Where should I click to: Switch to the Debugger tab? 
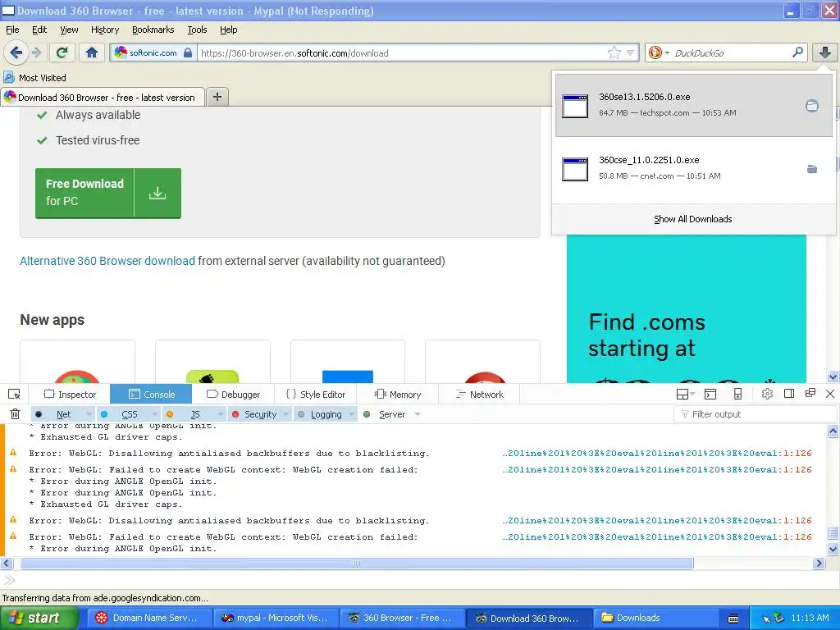[233, 395]
